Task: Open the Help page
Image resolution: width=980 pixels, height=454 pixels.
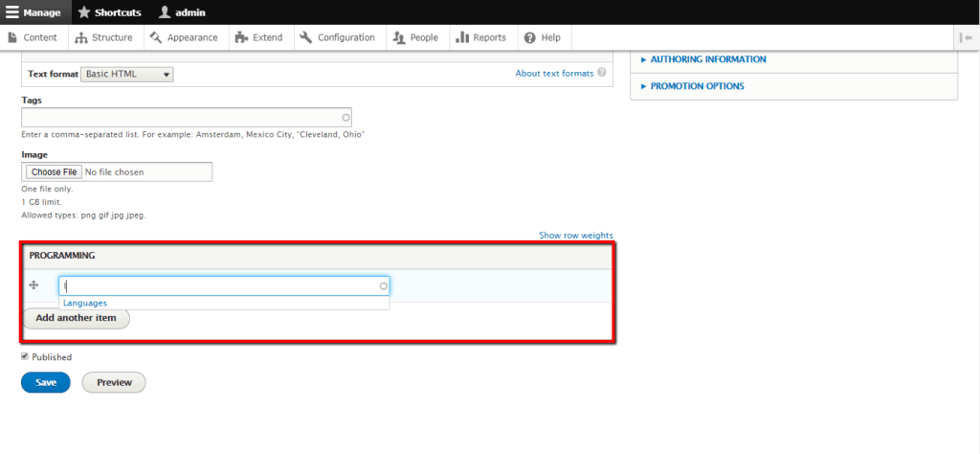Action: pos(543,37)
